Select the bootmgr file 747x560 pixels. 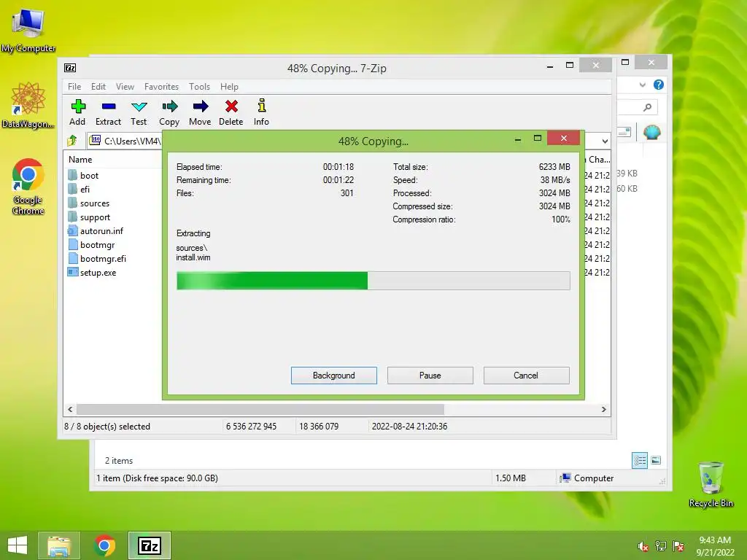pos(91,245)
